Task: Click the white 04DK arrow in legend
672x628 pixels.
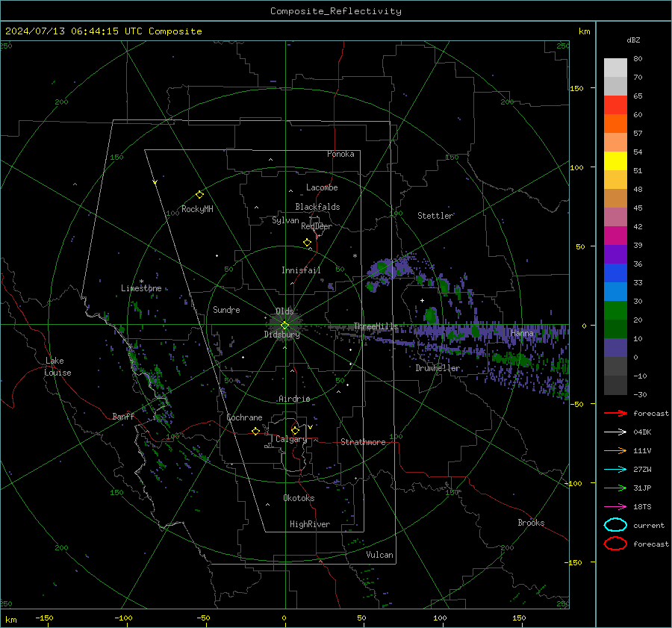Action: [615, 432]
